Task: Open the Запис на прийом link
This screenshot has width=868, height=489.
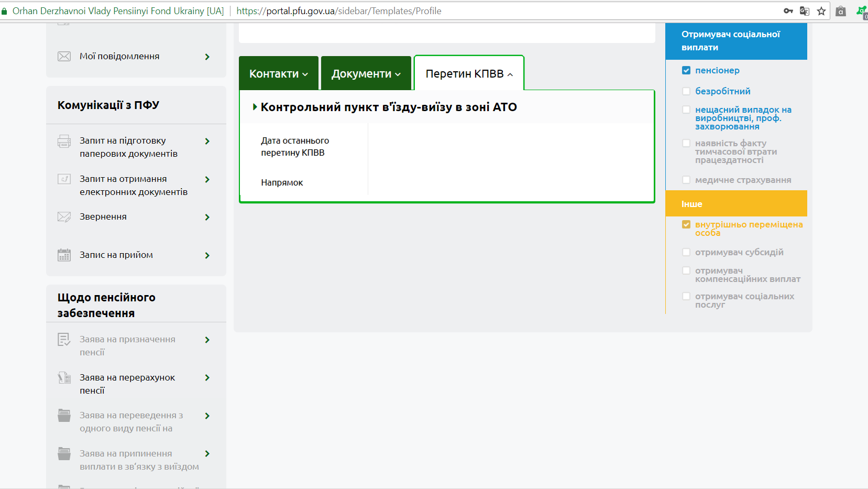Action: (116, 255)
